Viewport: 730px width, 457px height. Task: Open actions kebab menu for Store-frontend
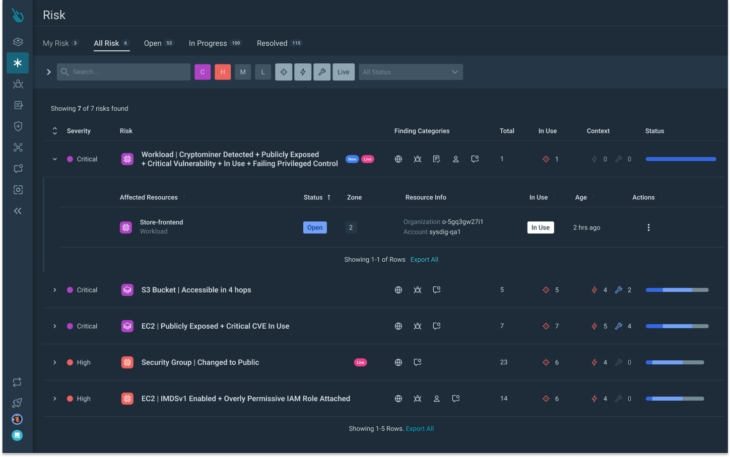[x=648, y=228]
